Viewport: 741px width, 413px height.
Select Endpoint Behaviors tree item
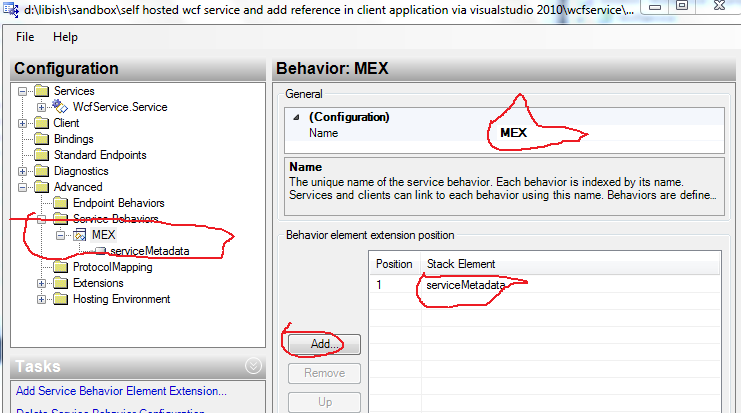(119, 203)
